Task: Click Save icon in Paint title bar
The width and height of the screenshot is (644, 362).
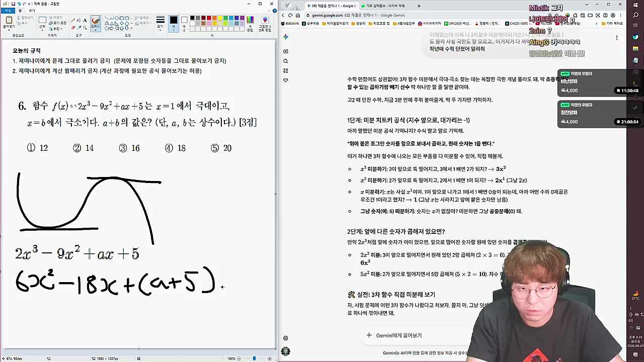Action: pyautogui.click(x=13, y=4)
